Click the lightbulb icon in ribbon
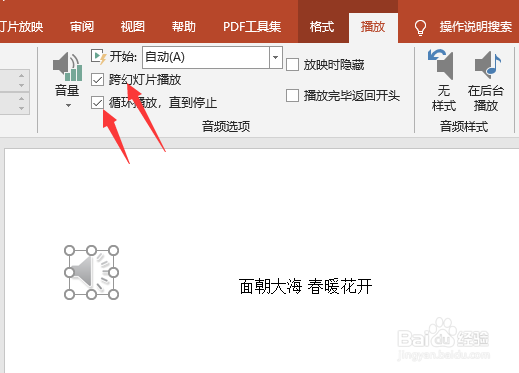This screenshot has height=373, width=519. point(420,27)
